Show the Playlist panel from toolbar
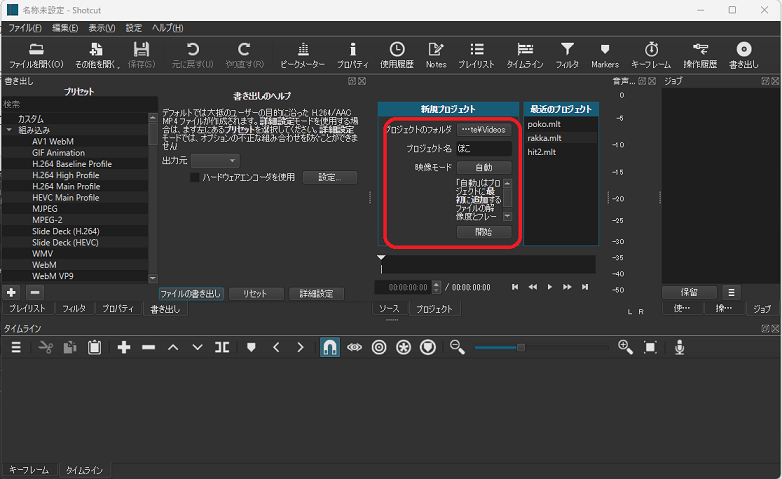 click(476, 55)
